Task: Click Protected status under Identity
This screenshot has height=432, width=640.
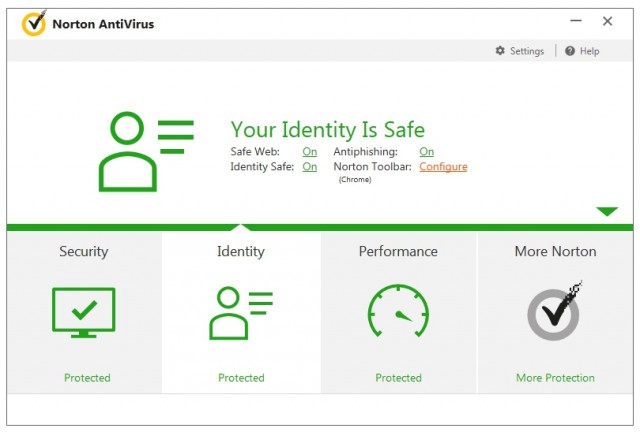Action: 241,378
